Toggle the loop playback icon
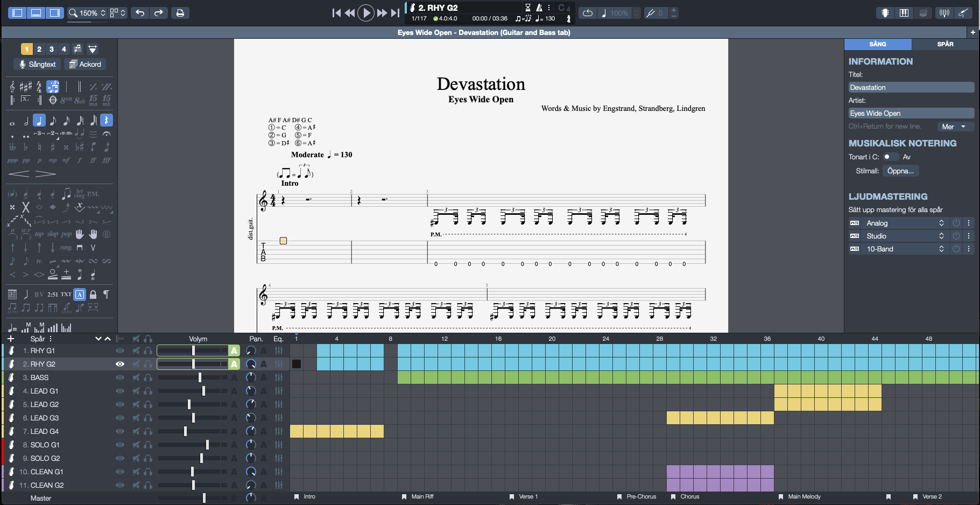 tap(588, 13)
